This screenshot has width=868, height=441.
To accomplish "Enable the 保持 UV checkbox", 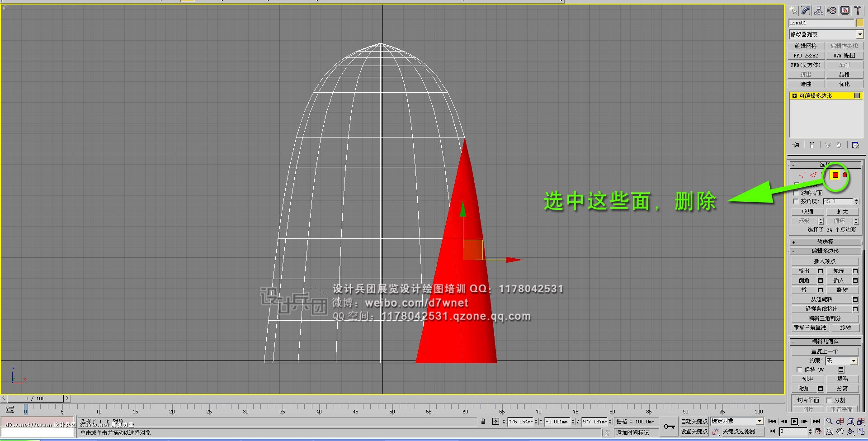I will [x=799, y=370].
